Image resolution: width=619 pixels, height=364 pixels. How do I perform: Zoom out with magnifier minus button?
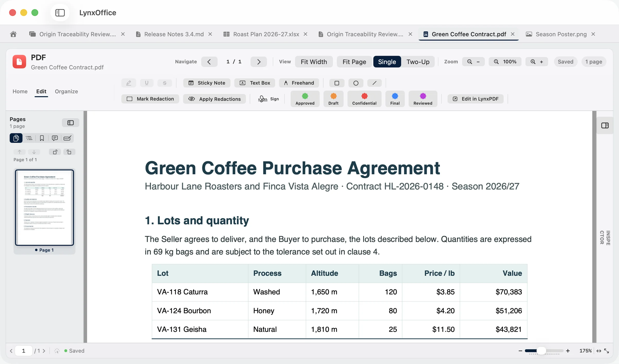pos(474,62)
